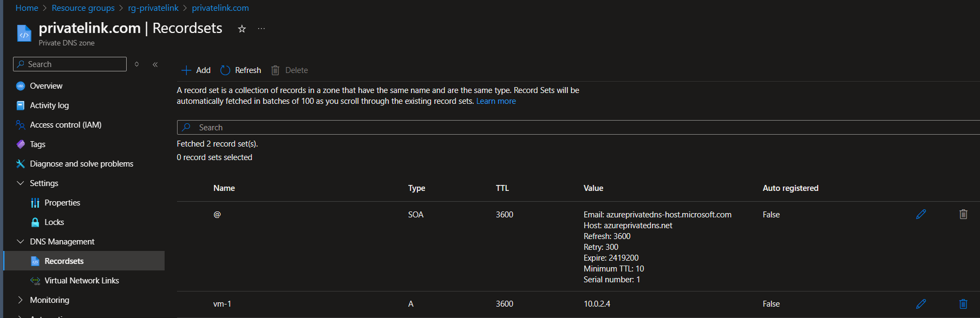This screenshot has width=980, height=318.
Task: Click the SOA type cell
Action: click(416, 215)
